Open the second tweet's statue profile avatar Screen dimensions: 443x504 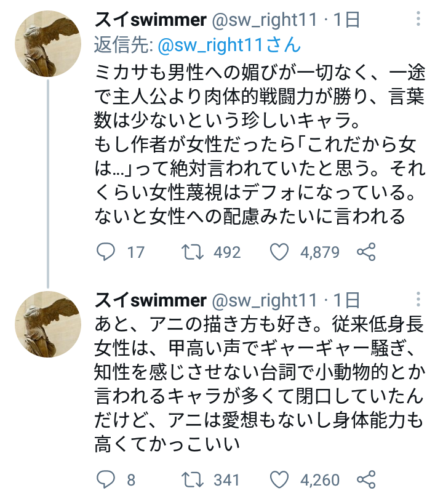point(48,324)
